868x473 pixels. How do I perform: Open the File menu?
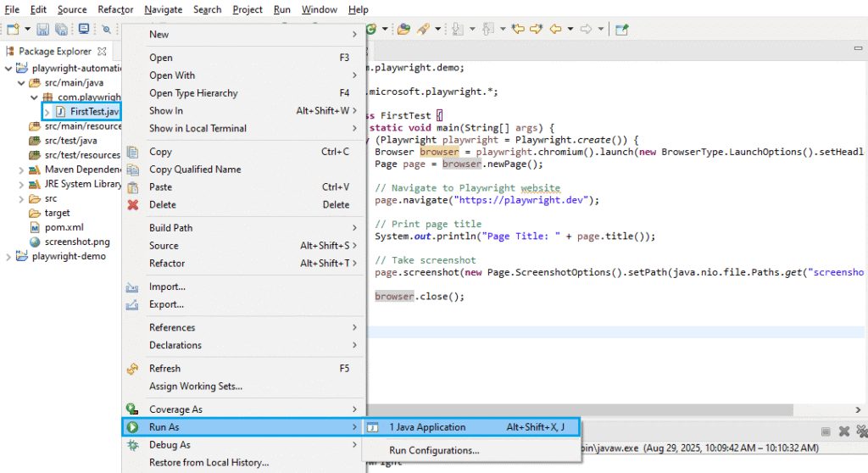12,9
